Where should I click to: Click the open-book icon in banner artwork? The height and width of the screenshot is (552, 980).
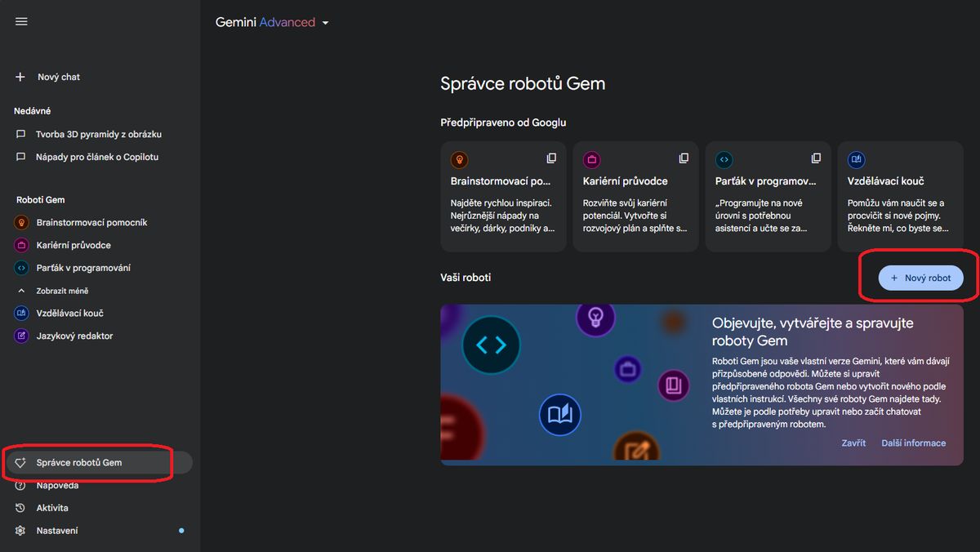(x=559, y=414)
